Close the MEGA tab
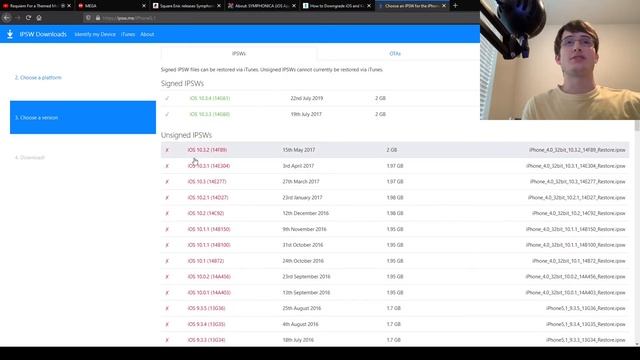Viewport: 640px width, 360px height. click(x=144, y=6)
